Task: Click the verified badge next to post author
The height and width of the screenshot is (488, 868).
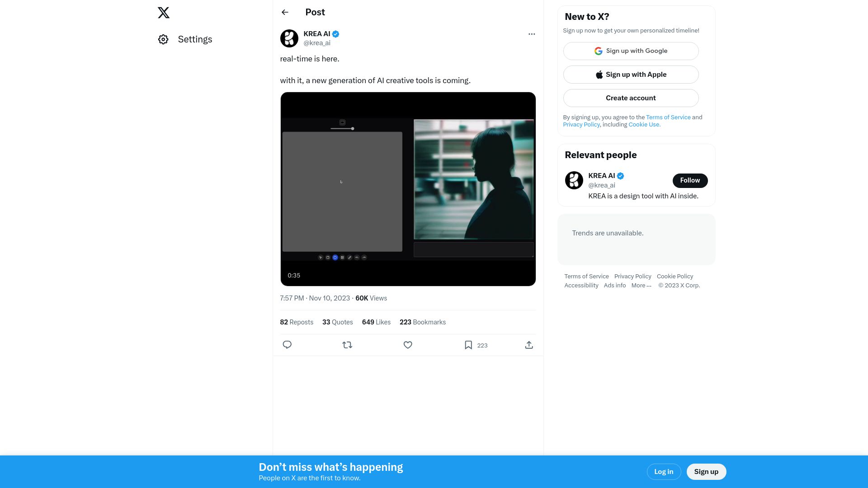Action: 336,34
